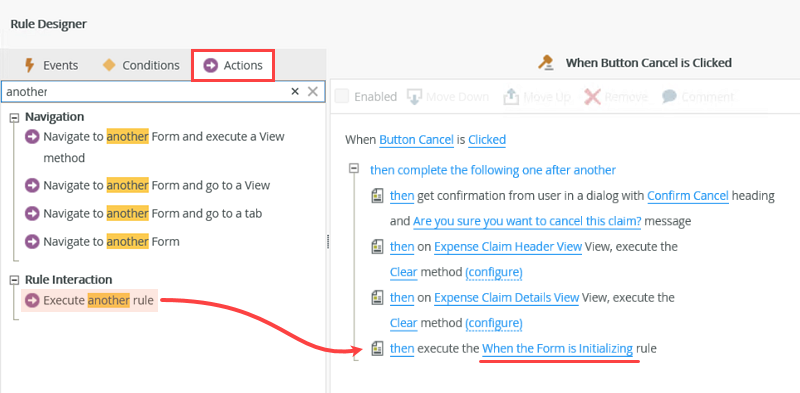Screen dimensions: 800x393
Task: Click the Comment speech bubble icon
Action: point(669,96)
